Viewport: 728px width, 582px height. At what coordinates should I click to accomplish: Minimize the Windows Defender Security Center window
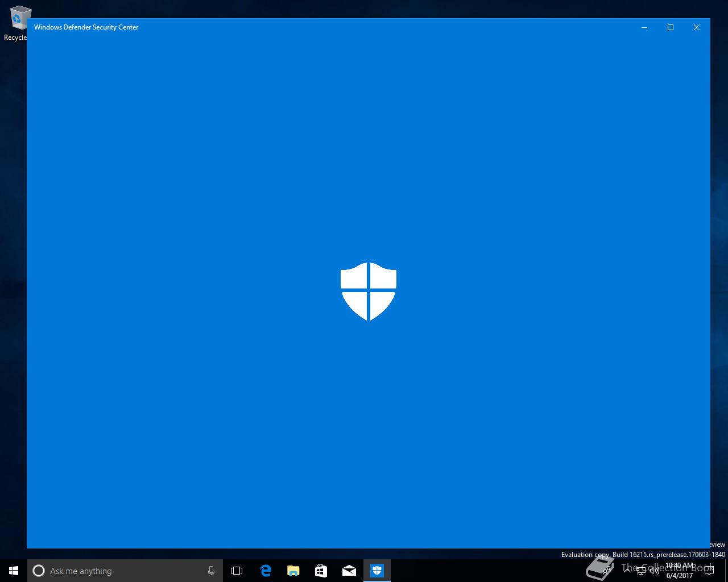click(644, 27)
